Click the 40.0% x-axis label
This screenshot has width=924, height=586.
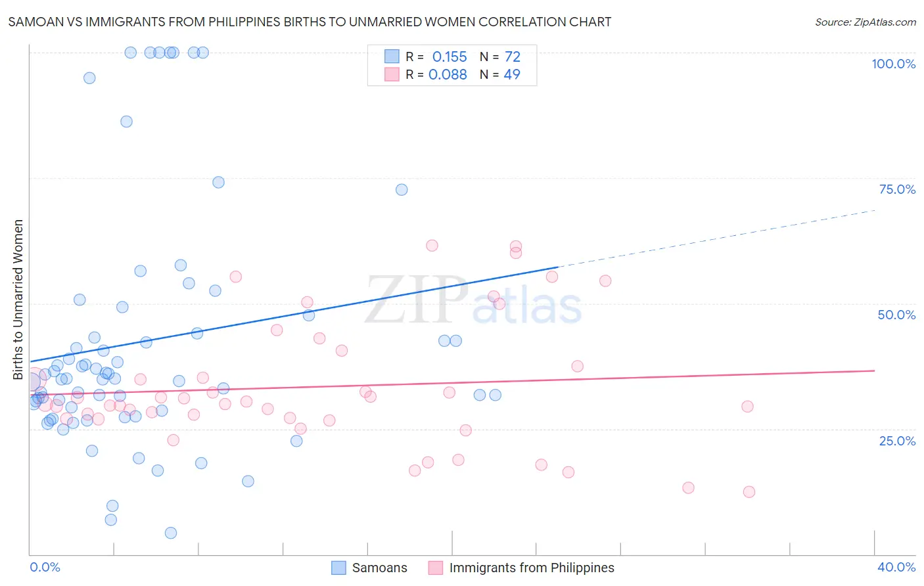click(x=896, y=567)
